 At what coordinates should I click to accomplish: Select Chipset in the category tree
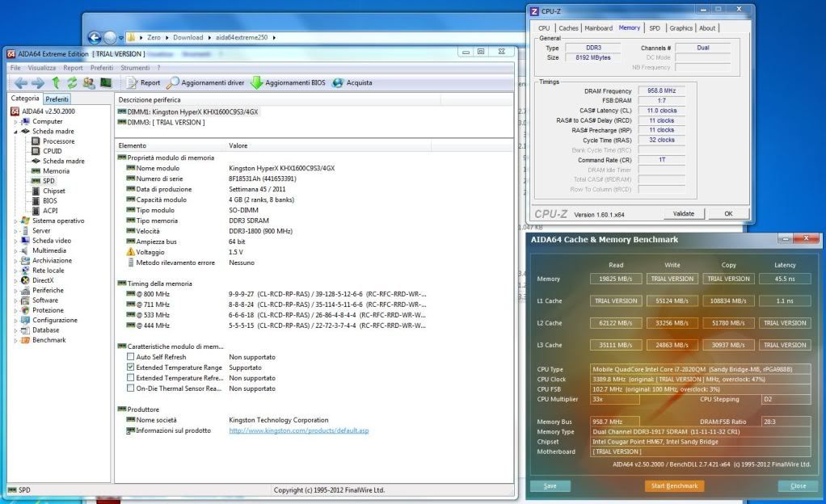[x=53, y=191]
